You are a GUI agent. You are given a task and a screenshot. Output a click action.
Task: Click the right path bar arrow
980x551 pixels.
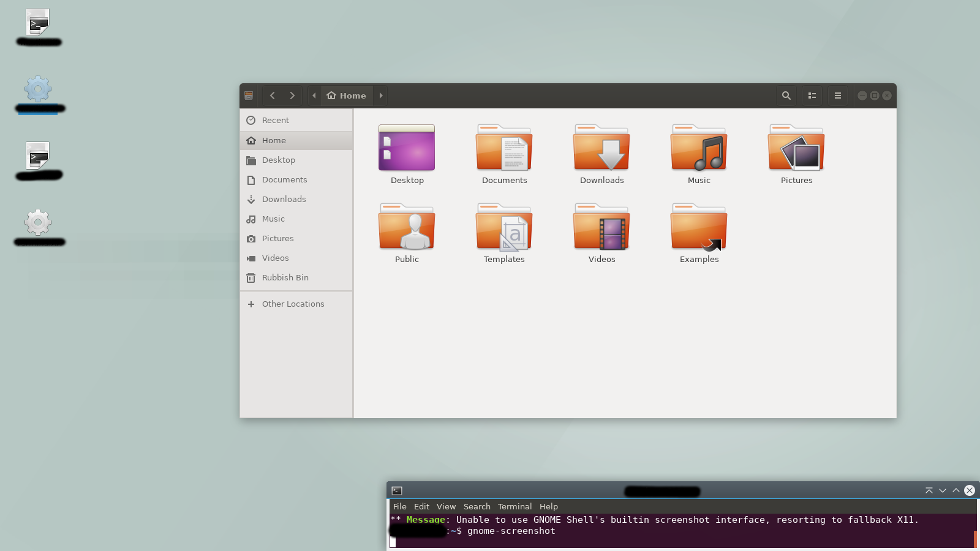tap(381, 96)
